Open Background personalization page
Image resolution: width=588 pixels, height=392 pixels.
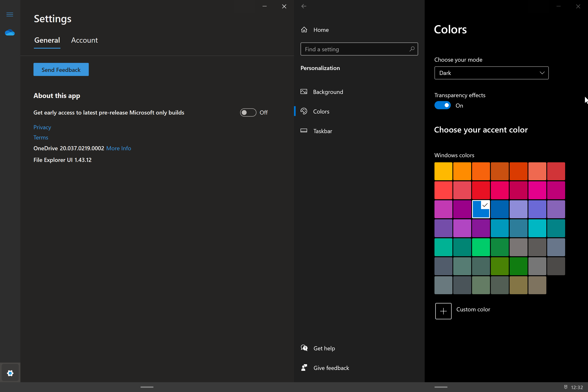click(x=328, y=92)
